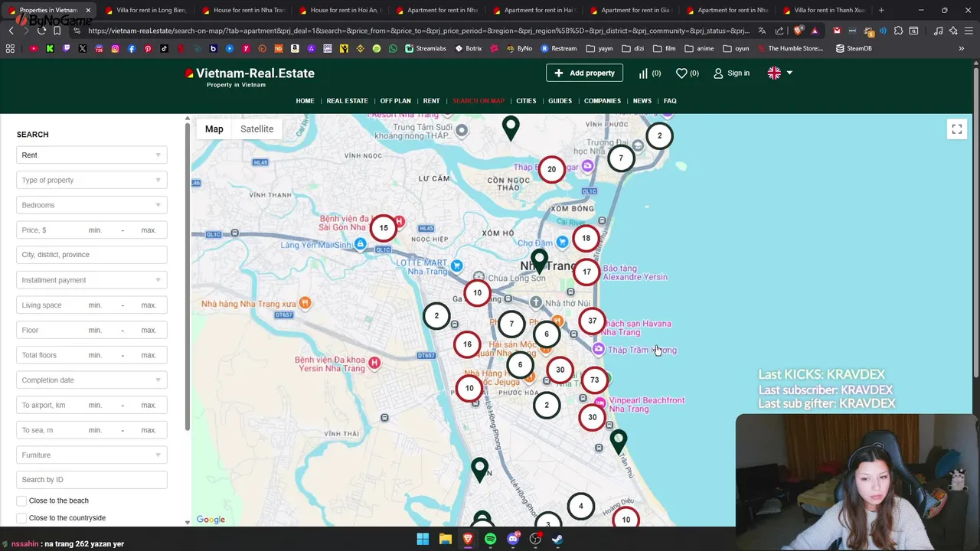Image resolution: width=980 pixels, height=551 pixels.
Task: Click the Add property button
Action: point(584,73)
